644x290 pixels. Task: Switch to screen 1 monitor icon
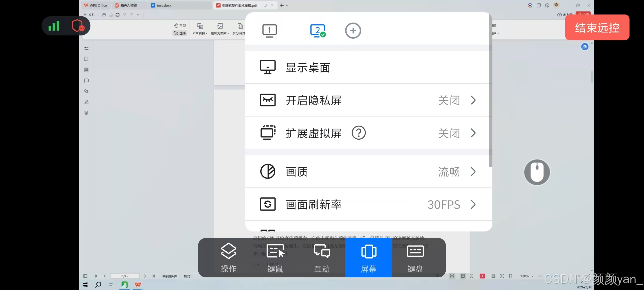269,31
